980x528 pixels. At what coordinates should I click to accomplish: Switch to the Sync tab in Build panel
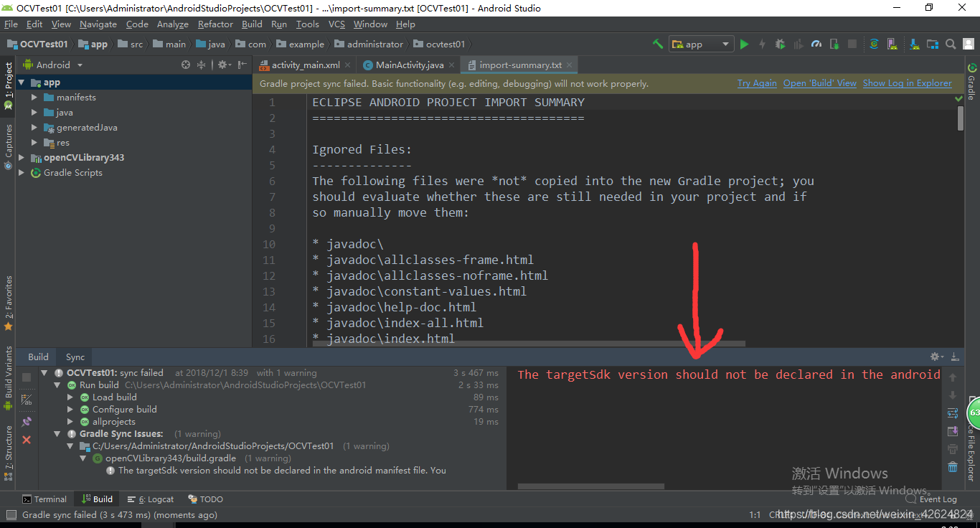tap(75, 357)
